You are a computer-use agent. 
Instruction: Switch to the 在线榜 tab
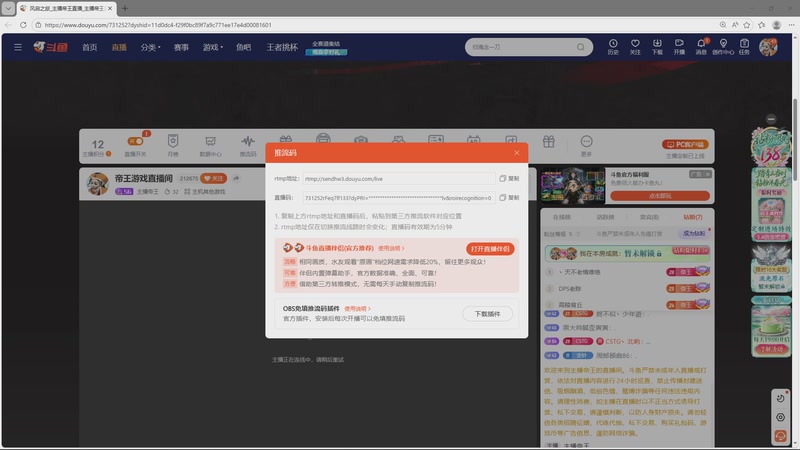tap(562, 217)
